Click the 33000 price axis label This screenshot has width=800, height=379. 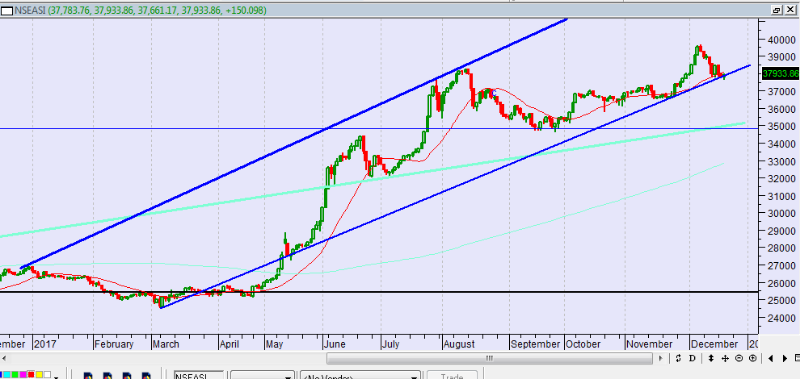783,162
